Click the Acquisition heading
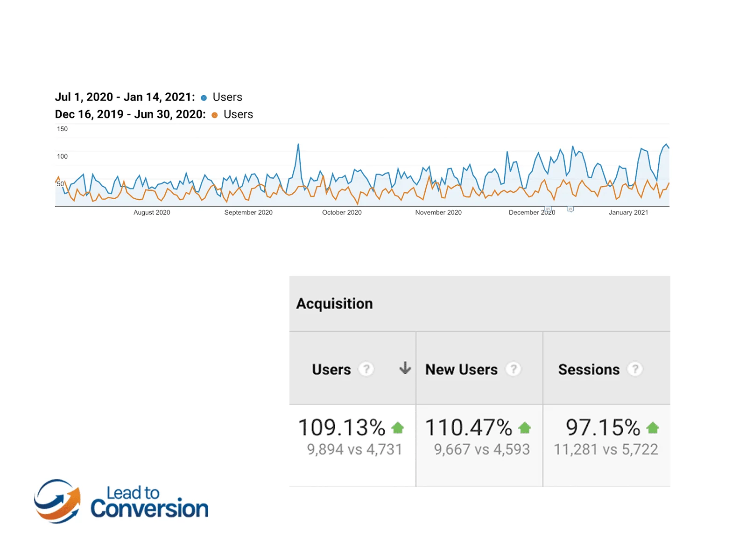The height and width of the screenshot is (560, 739). point(334,304)
